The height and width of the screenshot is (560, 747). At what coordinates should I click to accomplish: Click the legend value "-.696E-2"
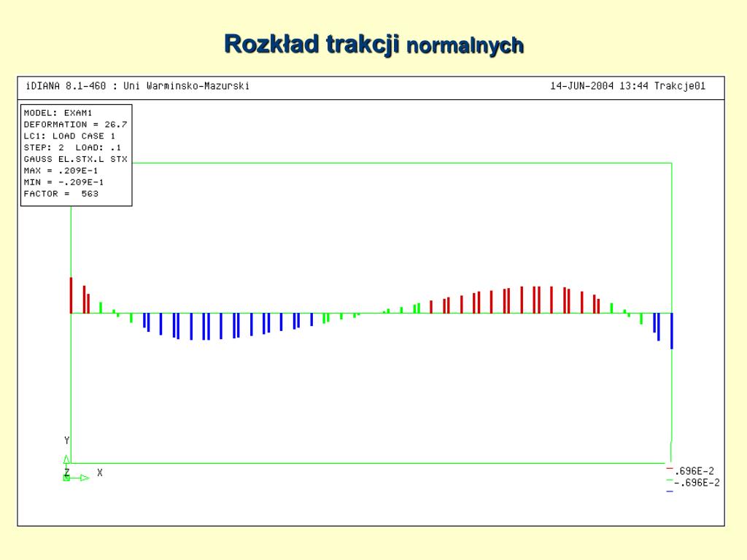pos(697,483)
